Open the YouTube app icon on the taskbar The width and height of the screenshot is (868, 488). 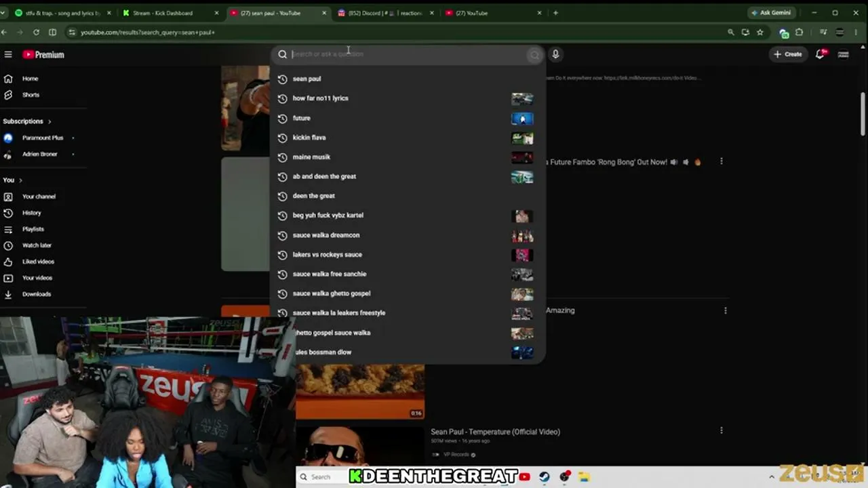(x=524, y=477)
